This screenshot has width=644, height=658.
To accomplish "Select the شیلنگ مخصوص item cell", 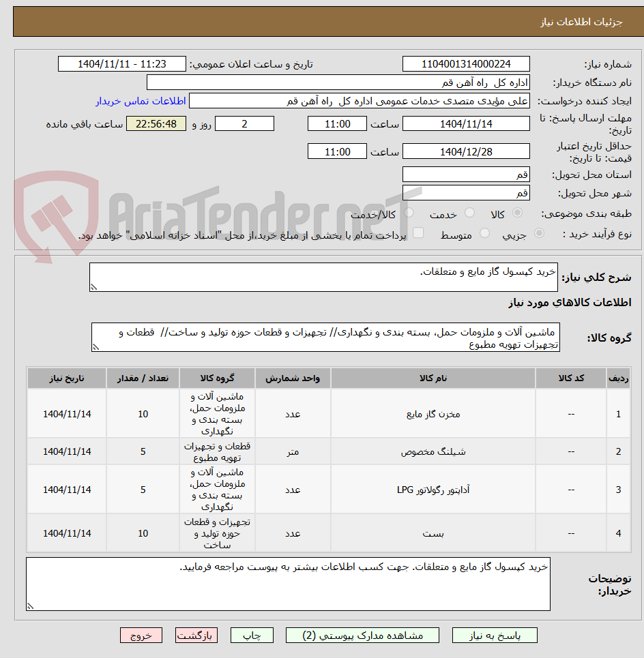I will (x=433, y=451).
